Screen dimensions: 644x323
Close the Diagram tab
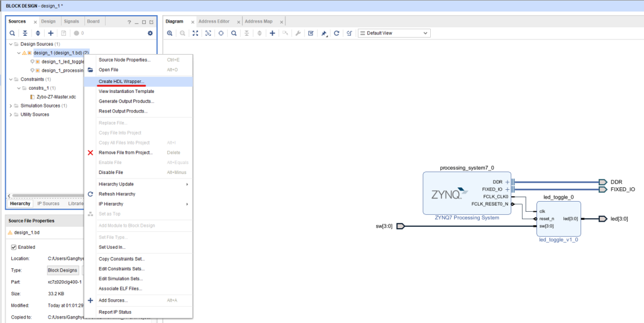tap(192, 22)
